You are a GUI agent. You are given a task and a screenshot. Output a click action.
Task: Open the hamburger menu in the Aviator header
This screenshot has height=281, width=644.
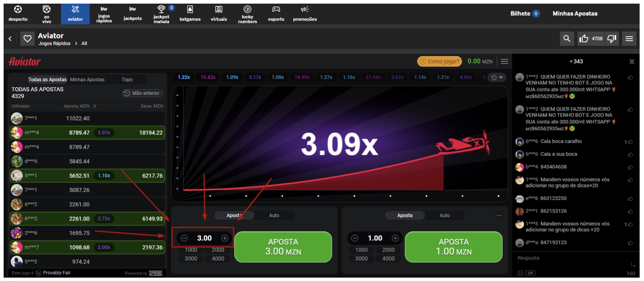point(629,38)
